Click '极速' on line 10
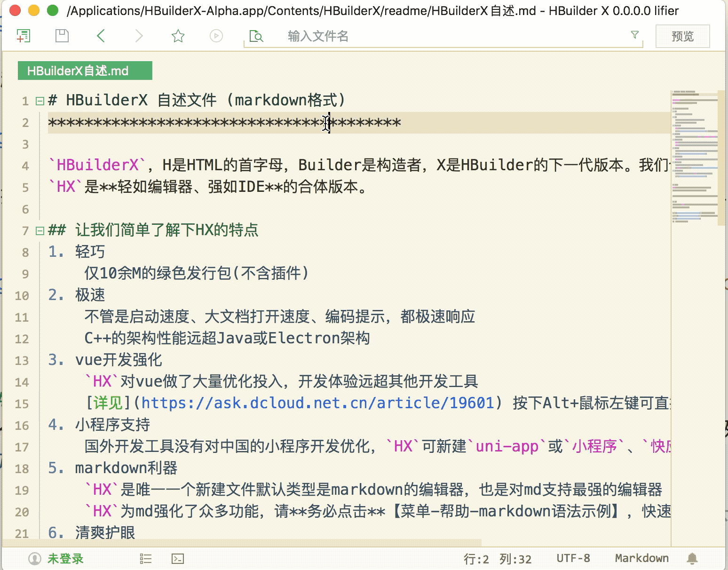 (x=90, y=295)
